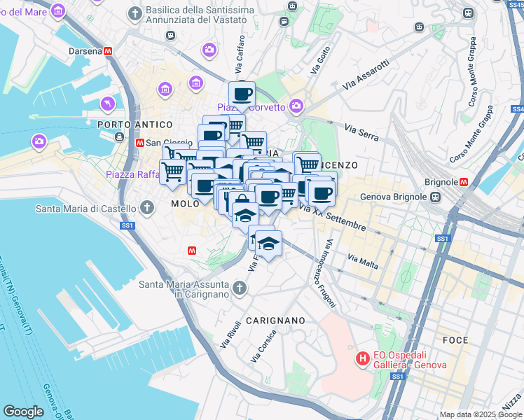Open the Santa Maria di Castello church icon

point(147,208)
